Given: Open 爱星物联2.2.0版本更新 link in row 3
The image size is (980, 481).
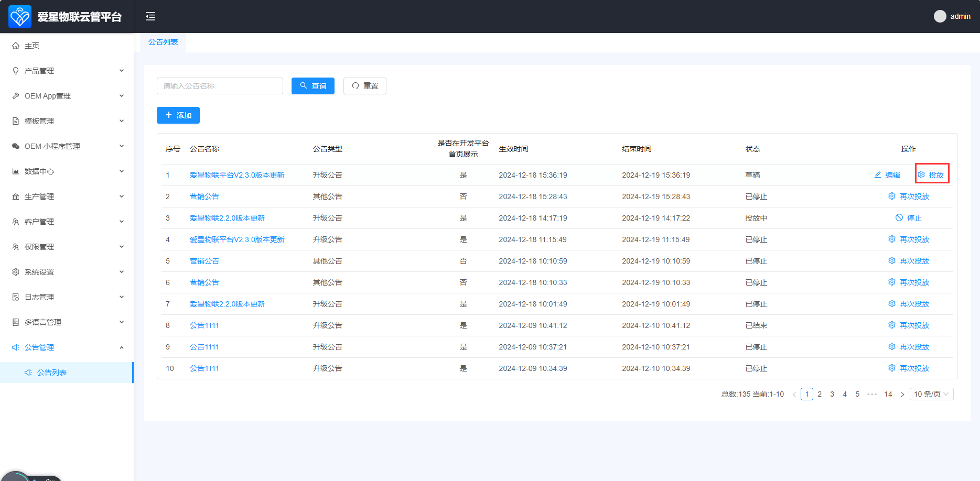Looking at the screenshot, I should point(228,218).
